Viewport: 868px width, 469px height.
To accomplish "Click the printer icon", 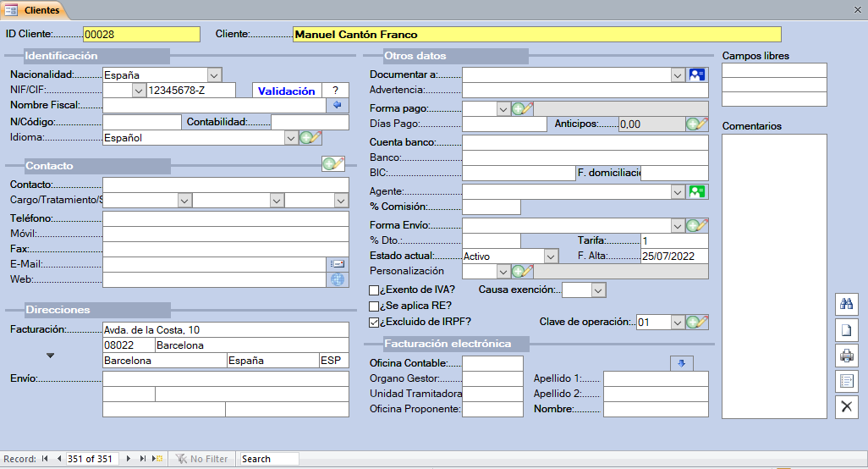I will pyautogui.click(x=846, y=356).
